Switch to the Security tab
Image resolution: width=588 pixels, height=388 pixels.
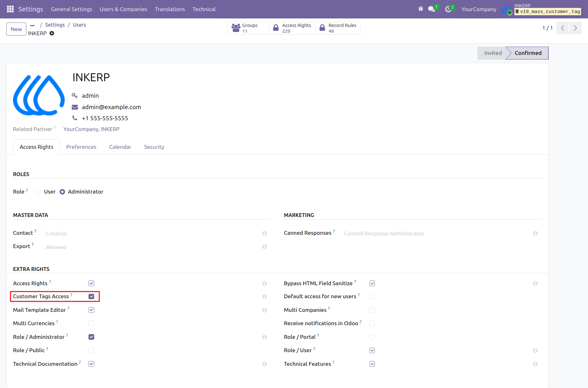[x=154, y=147]
